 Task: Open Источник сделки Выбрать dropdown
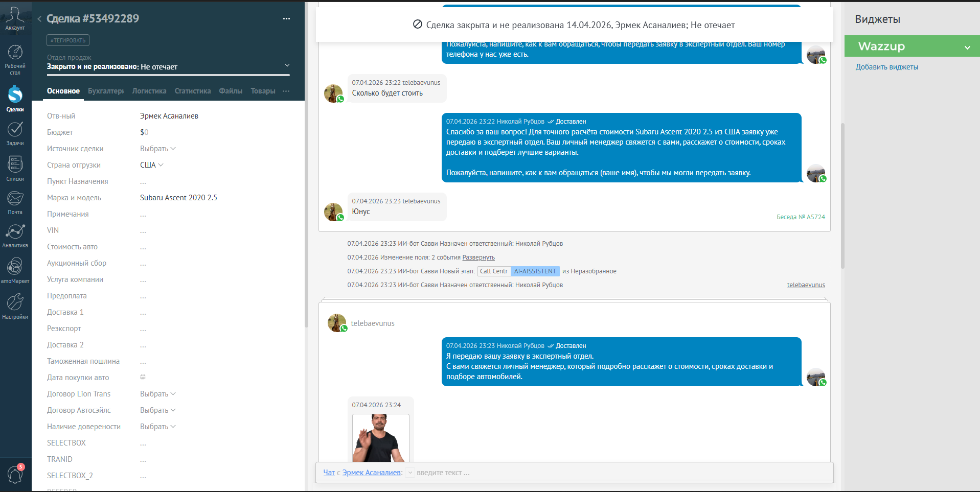(x=157, y=149)
